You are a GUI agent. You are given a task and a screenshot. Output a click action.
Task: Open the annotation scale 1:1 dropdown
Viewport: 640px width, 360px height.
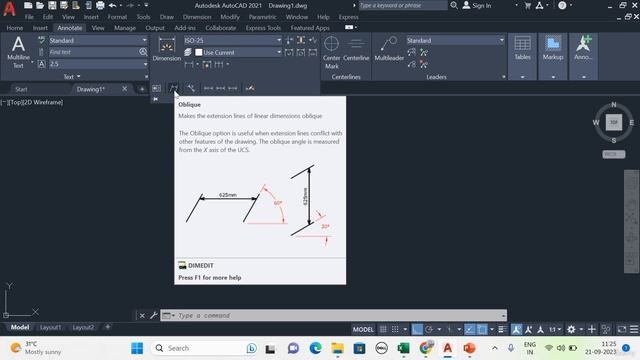pos(555,329)
